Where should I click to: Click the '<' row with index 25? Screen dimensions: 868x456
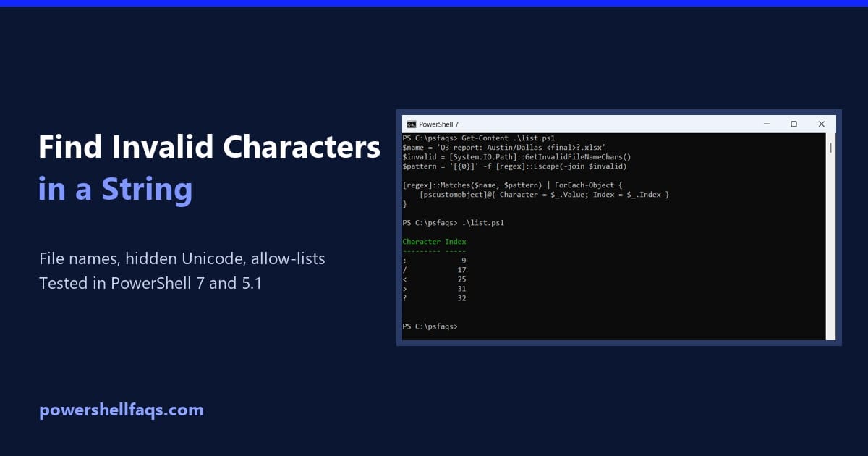coord(434,279)
